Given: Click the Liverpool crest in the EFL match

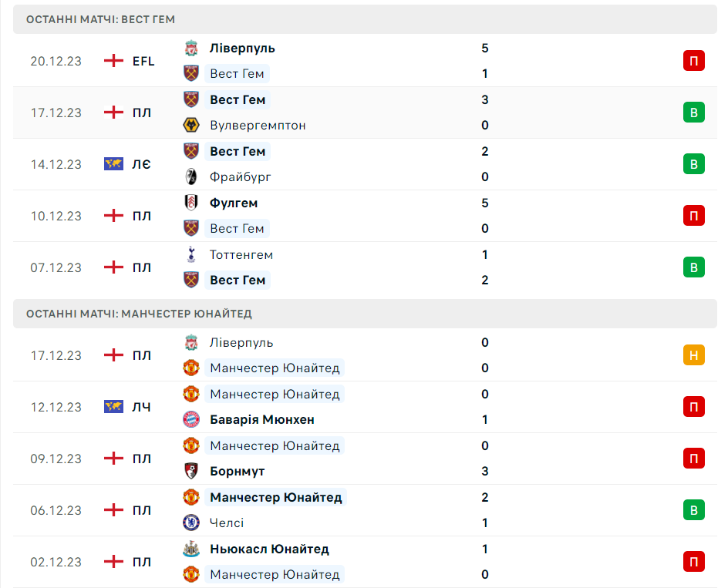Looking at the screenshot, I should [191, 48].
